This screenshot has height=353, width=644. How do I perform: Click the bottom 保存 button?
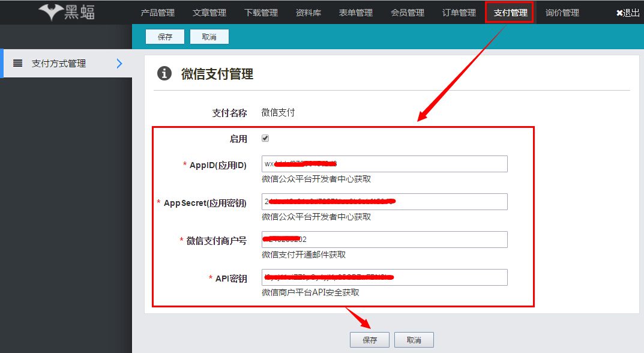[369, 339]
